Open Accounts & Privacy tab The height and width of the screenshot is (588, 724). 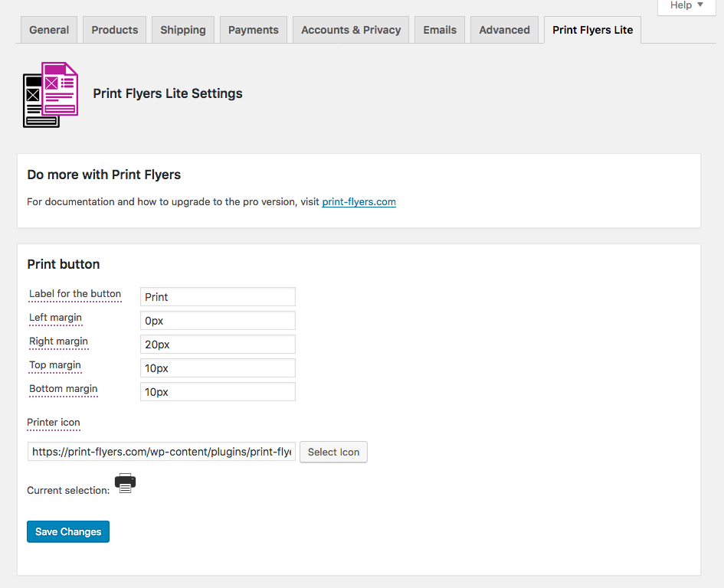(x=351, y=30)
